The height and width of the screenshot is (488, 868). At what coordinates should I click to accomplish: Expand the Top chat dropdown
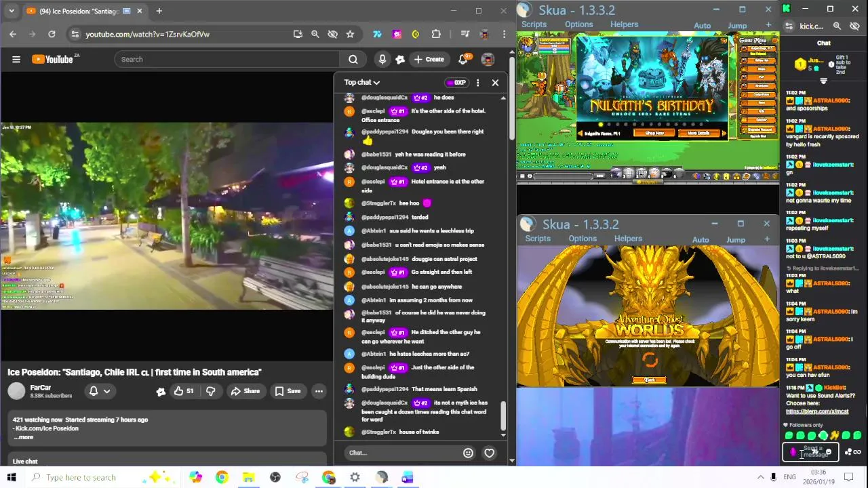(362, 83)
